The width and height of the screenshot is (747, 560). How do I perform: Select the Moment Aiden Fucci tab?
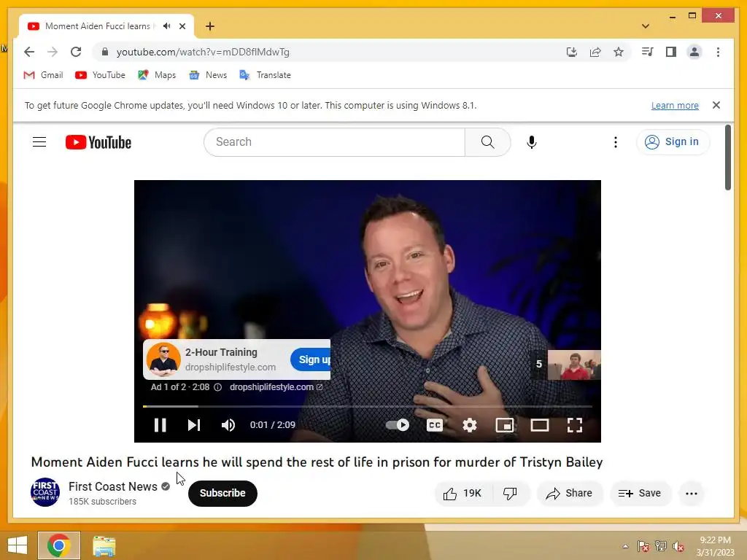coord(98,26)
